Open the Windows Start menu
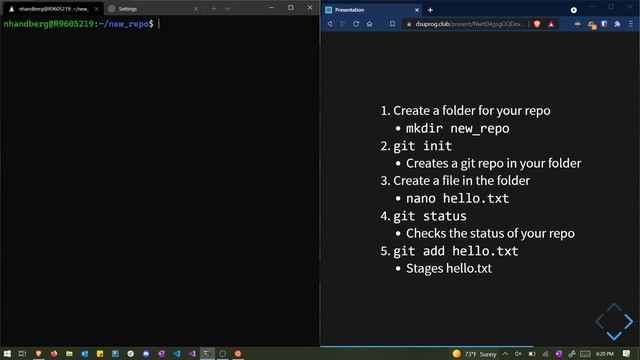This screenshot has height=360, width=640. pos(7,353)
